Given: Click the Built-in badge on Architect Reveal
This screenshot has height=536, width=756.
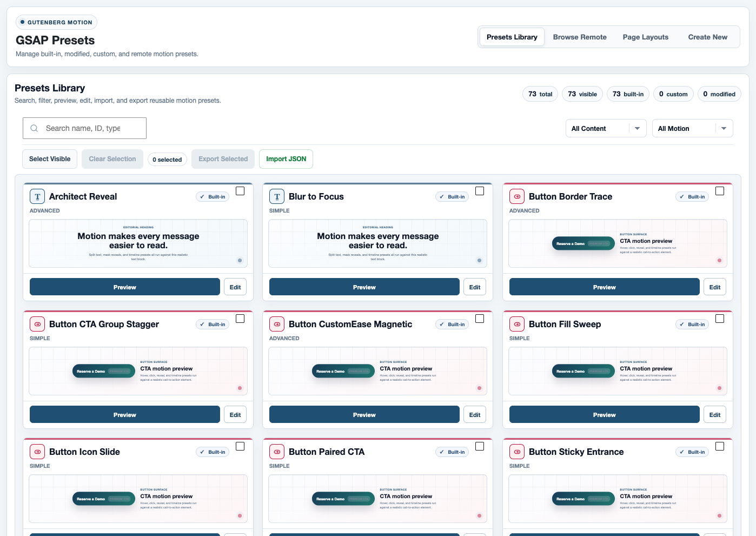Looking at the screenshot, I should point(213,197).
